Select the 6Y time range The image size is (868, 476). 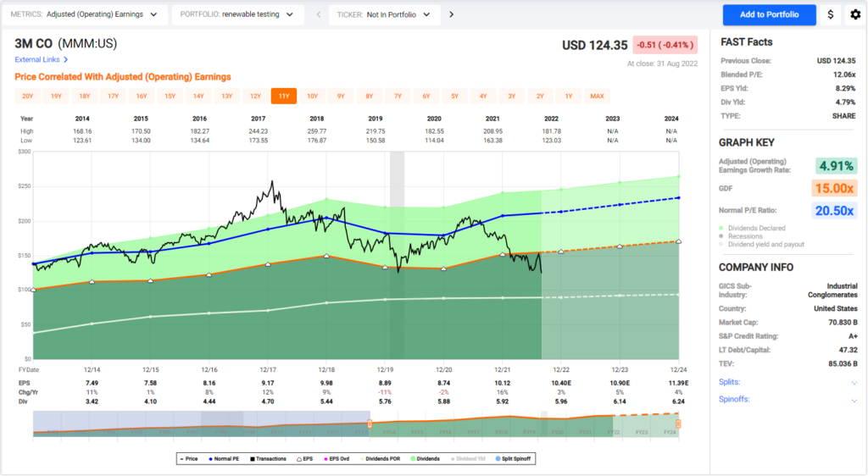pyautogui.click(x=426, y=97)
